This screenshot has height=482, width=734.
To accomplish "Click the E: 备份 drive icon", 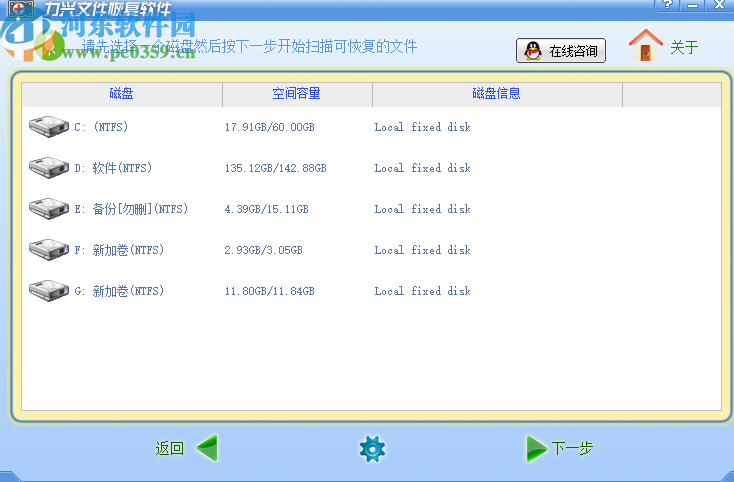I will (x=49, y=209).
